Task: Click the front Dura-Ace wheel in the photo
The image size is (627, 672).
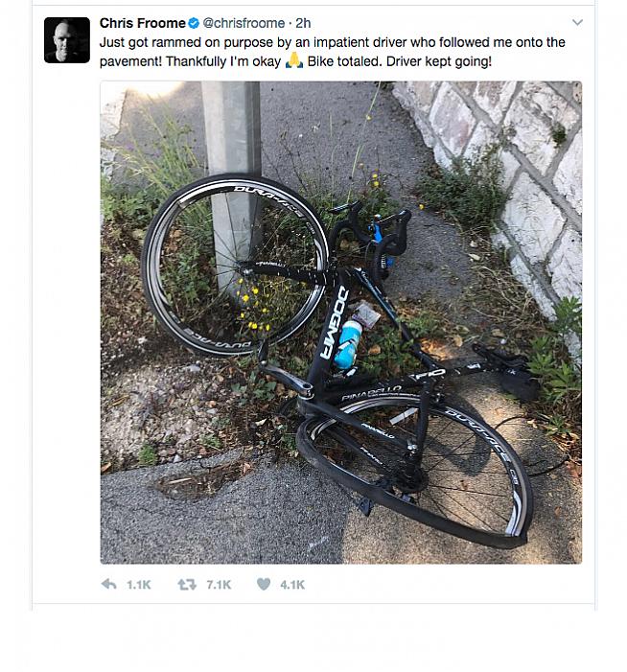Action: point(233,264)
